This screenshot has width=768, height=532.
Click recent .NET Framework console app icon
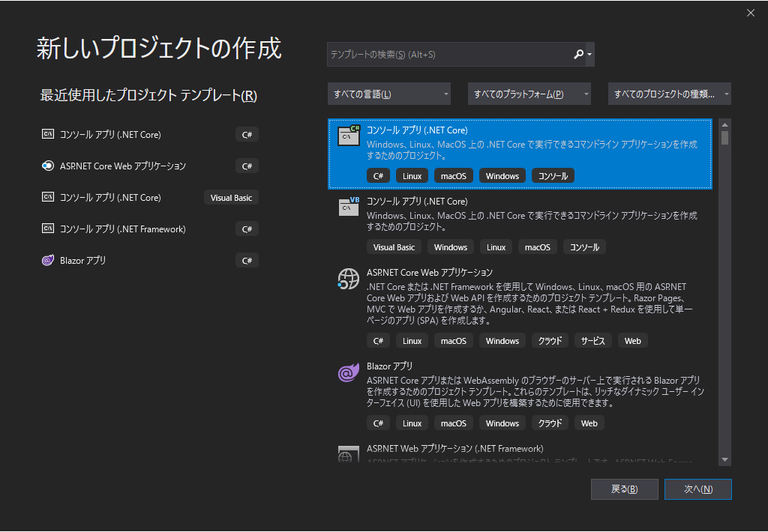pos(47,229)
